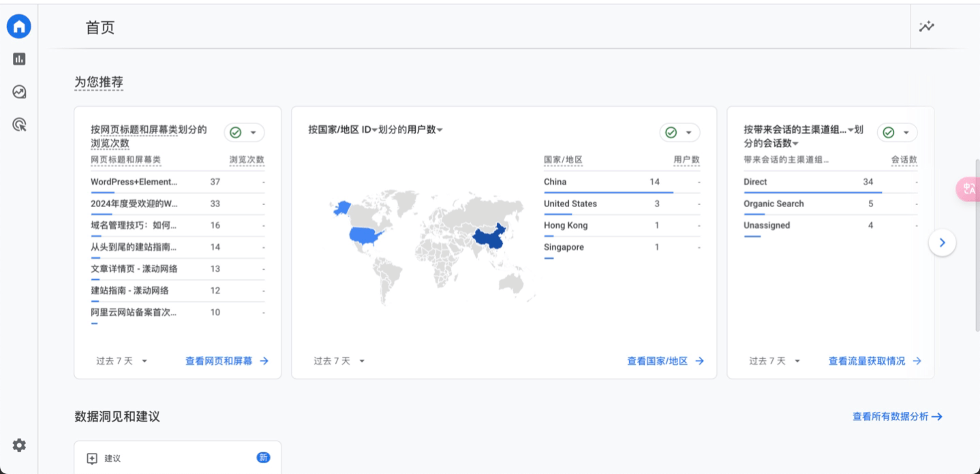Click green check on pages card
This screenshot has height=474, width=980.
tap(236, 133)
